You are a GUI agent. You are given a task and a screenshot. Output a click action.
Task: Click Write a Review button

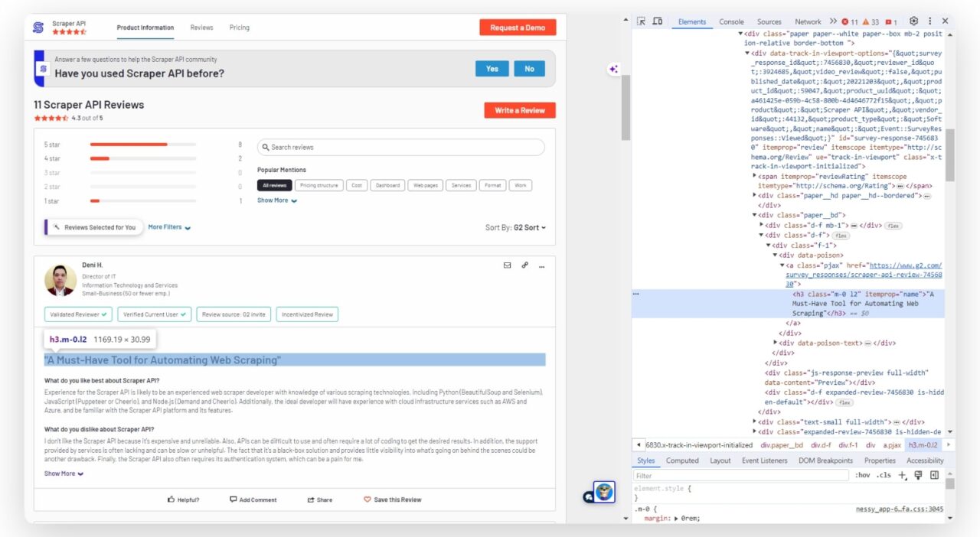[520, 110]
